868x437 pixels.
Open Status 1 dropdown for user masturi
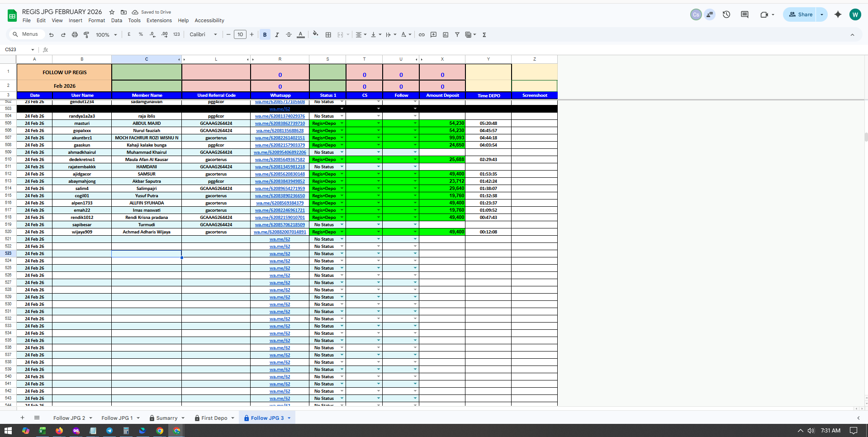(342, 123)
